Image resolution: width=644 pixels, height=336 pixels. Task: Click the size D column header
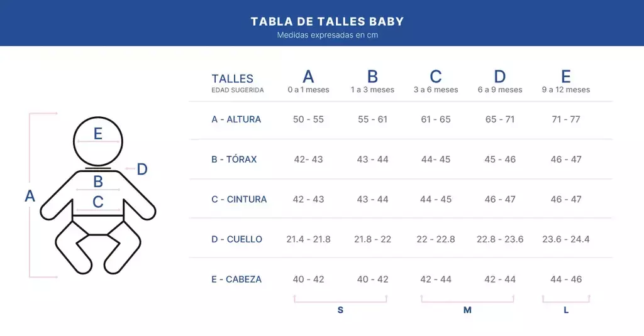[500, 77]
